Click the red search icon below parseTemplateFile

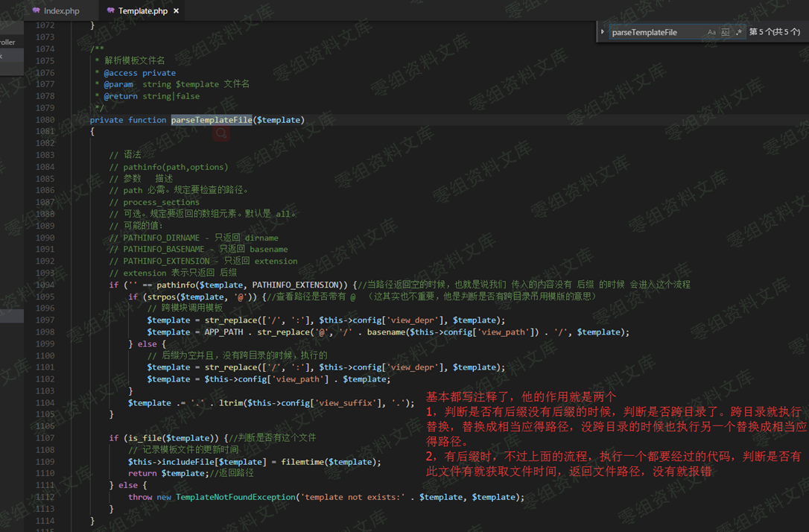(x=221, y=133)
